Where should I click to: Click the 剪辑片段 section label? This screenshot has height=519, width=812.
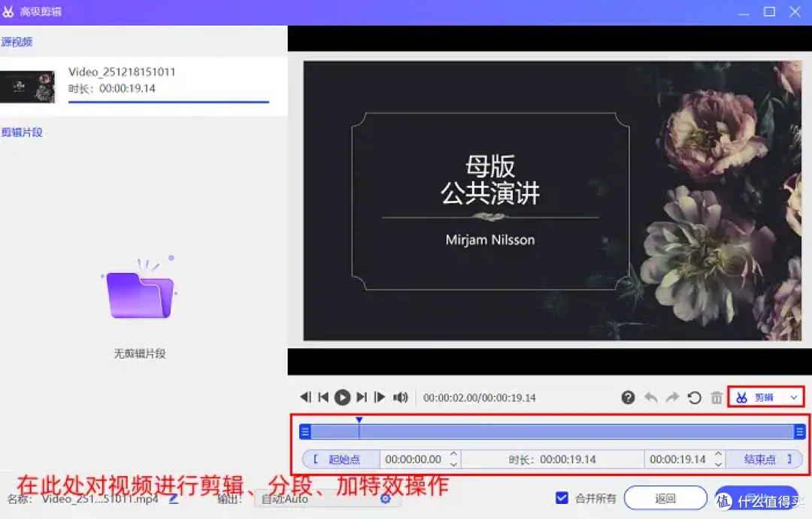pos(22,132)
